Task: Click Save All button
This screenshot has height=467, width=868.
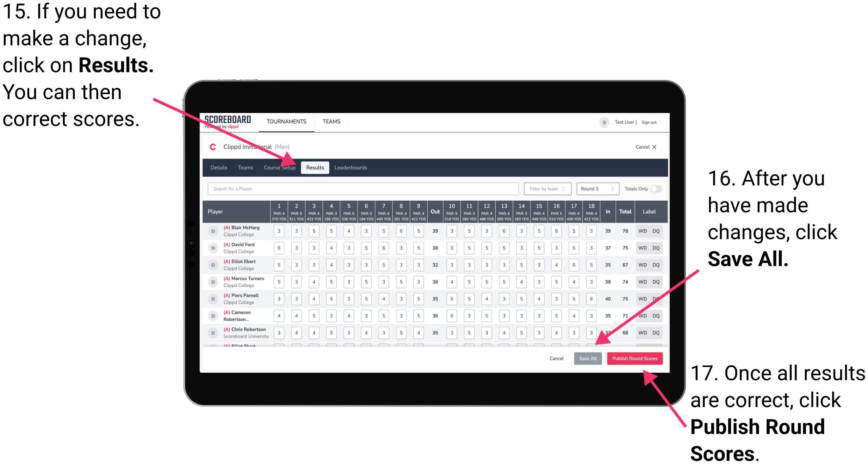Action: point(588,359)
